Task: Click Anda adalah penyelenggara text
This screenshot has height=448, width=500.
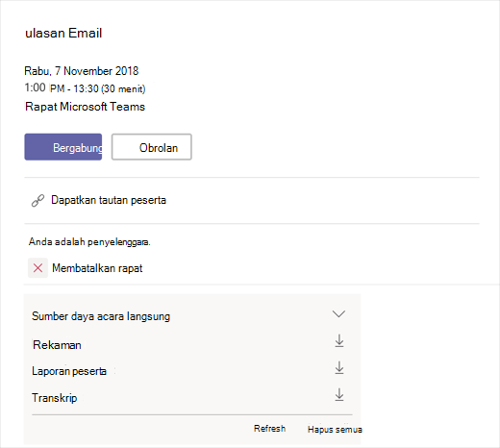Action: click(89, 241)
